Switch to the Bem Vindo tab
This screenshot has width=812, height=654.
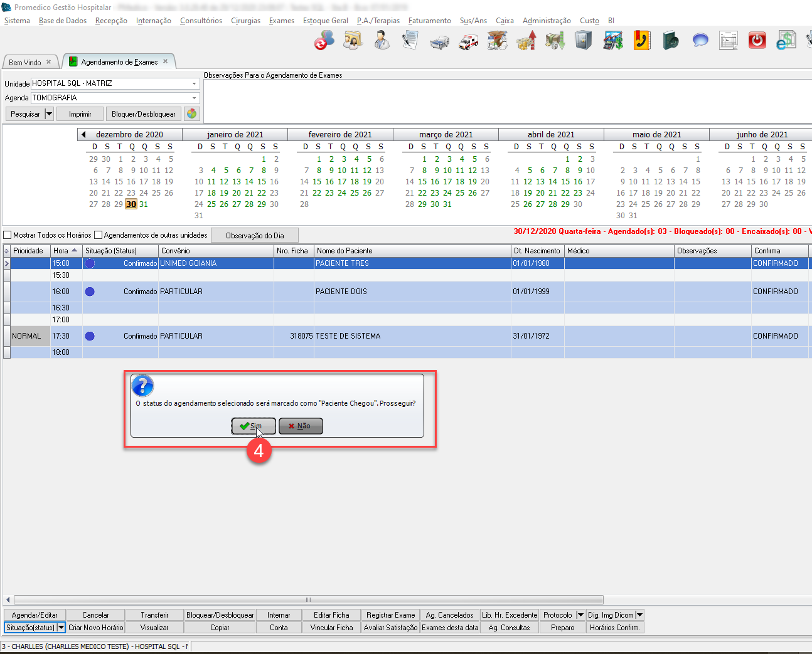click(x=25, y=62)
